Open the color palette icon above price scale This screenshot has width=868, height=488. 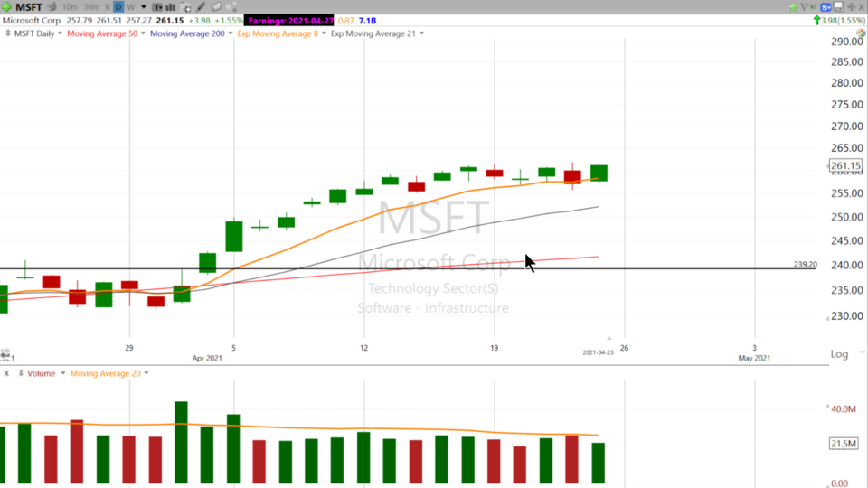pos(861,33)
